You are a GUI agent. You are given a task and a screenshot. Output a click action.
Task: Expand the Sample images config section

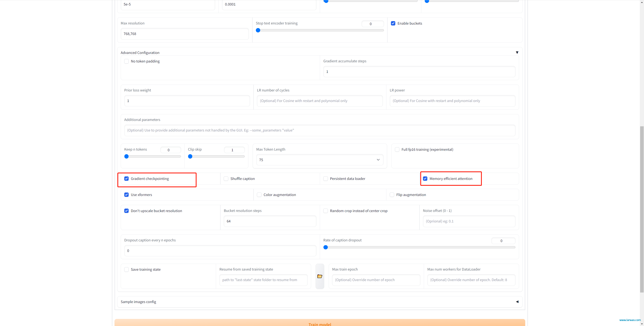click(517, 302)
